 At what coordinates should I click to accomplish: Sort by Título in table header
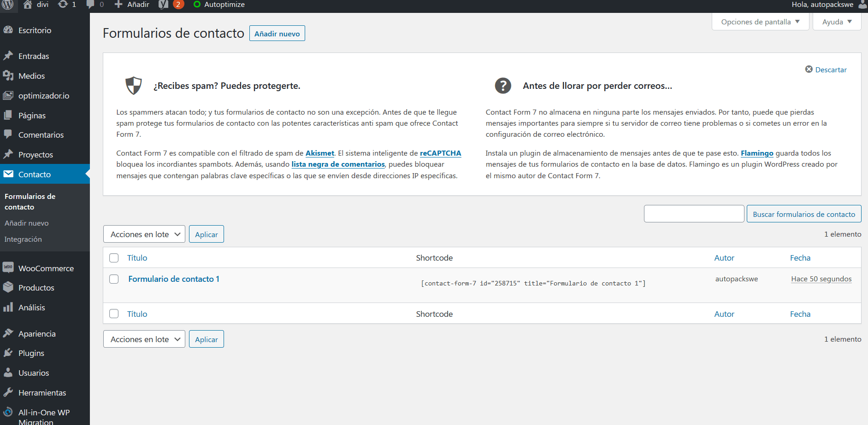[137, 258]
